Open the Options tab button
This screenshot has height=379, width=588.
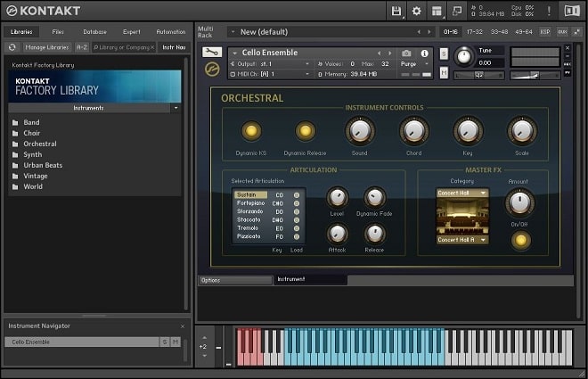coord(235,280)
